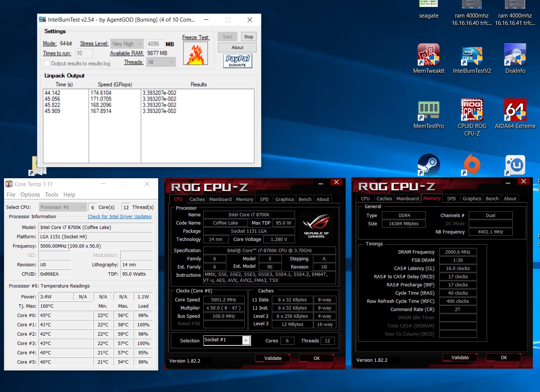The height and width of the screenshot is (392, 540).
Task: Open the seagate desktop file
Action: 428,10
